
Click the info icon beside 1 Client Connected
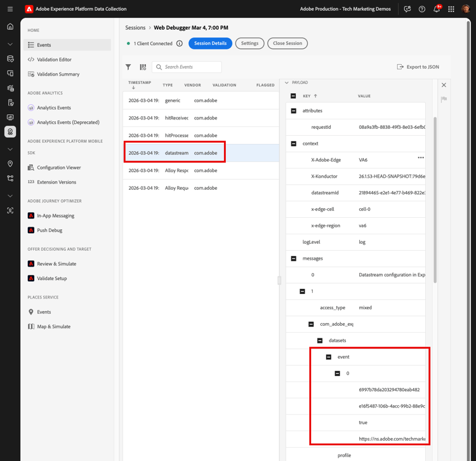coord(180,43)
